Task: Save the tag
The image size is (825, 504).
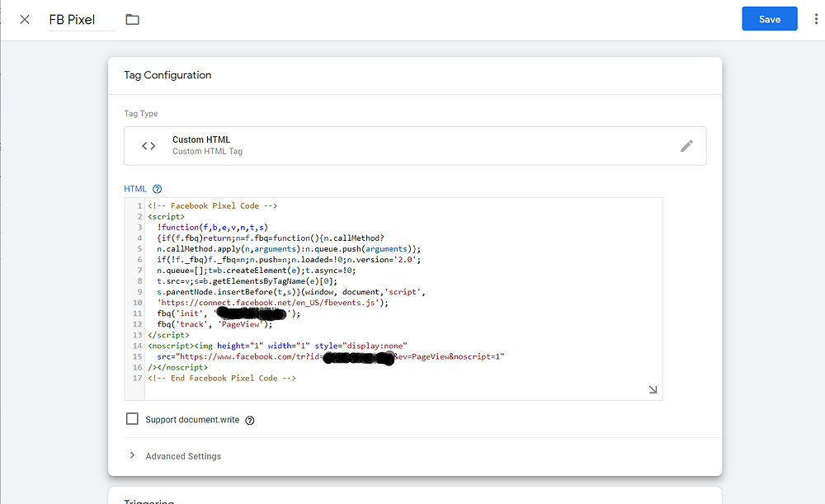Action: tap(769, 19)
